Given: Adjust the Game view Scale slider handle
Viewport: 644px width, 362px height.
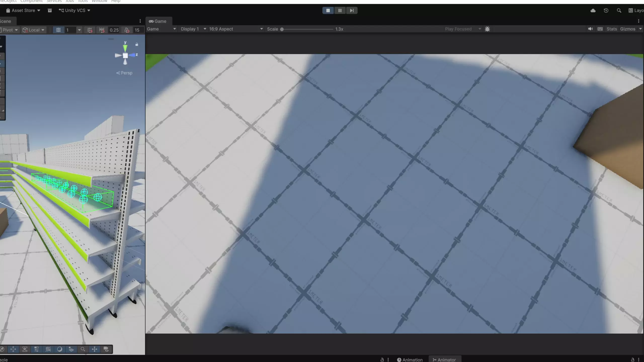Looking at the screenshot, I should [282, 29].
